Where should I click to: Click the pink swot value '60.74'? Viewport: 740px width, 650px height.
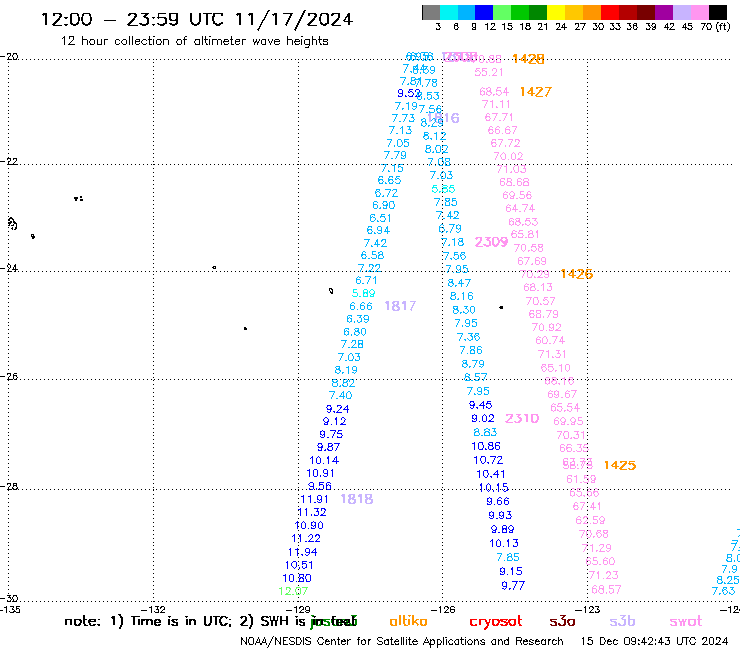(x=550, y=340)
